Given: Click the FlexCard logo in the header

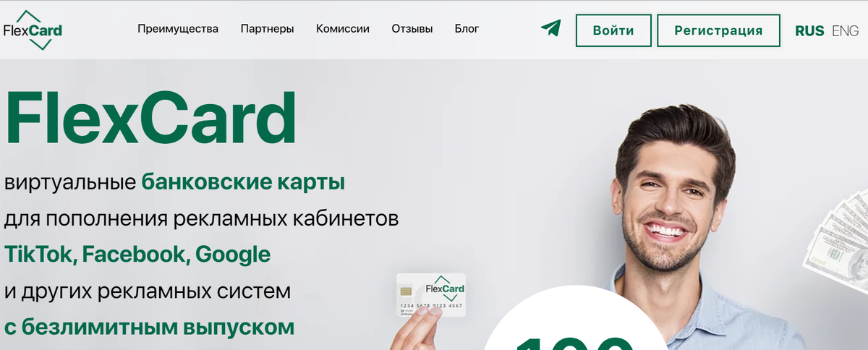Looking at the screenshot, I should coord(33,30).
